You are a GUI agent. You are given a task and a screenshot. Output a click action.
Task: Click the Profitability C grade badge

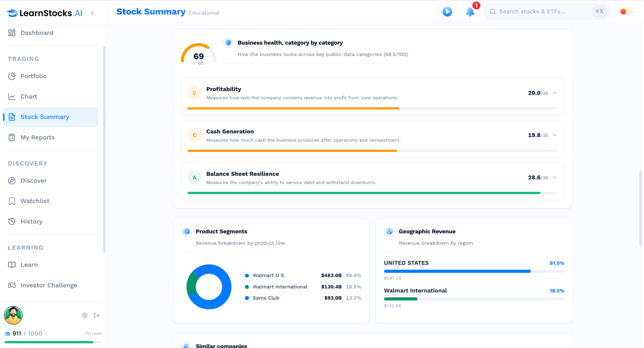(x=195, y=93)
